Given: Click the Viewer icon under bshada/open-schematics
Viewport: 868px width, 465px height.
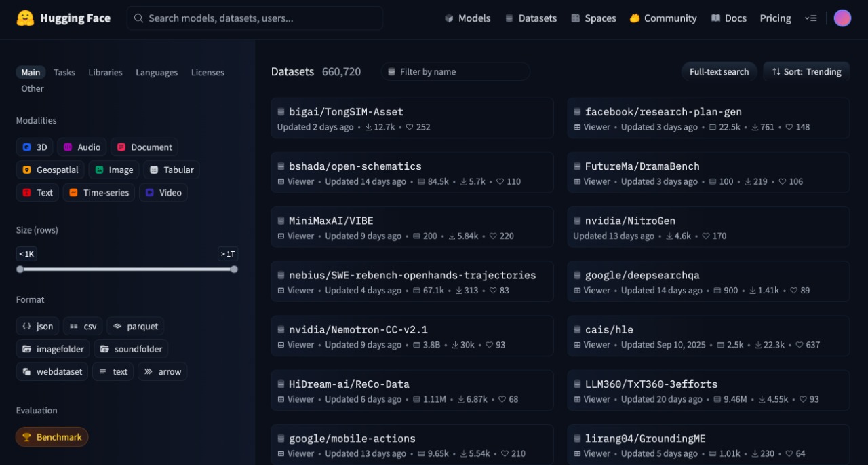Looking at the screenshot, I should coord(281,182).
